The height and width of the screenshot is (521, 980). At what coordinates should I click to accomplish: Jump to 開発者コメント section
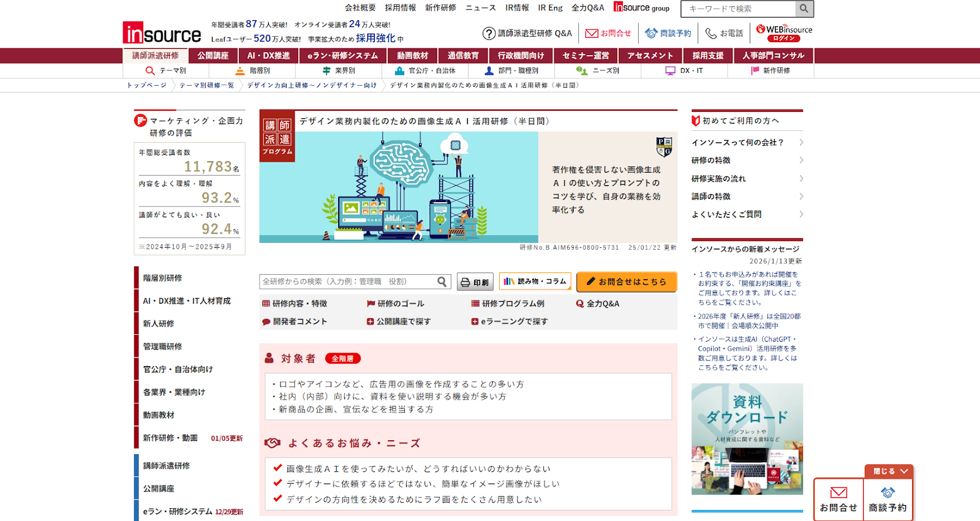click(x=295, y=321)
